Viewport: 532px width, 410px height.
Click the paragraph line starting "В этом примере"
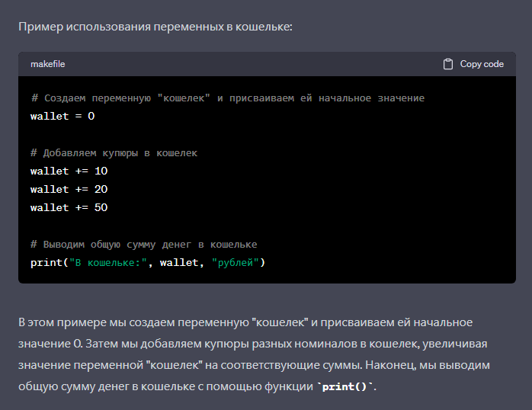click(x=245, y=322)
